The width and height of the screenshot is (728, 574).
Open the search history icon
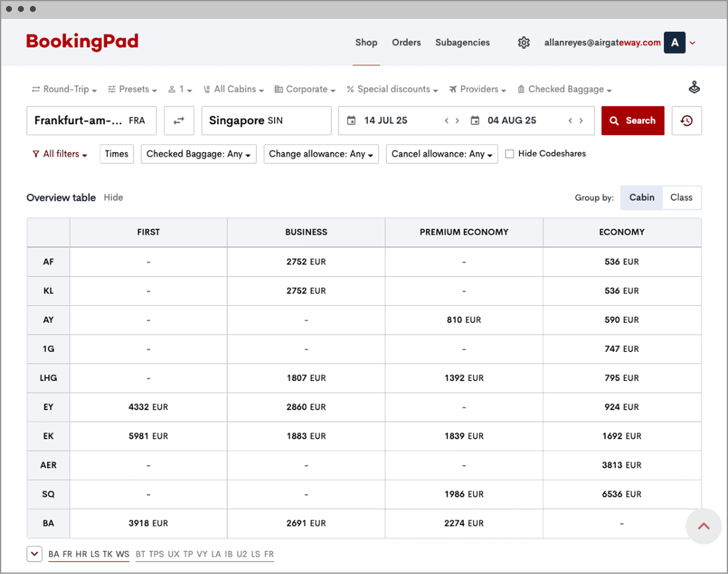(x=686, y=121)
